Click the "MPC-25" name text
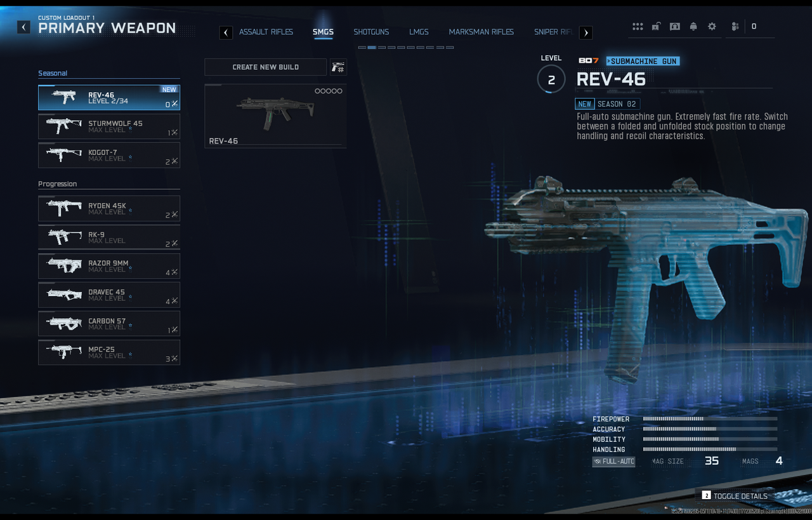The image size is (812, 520). 101,349
